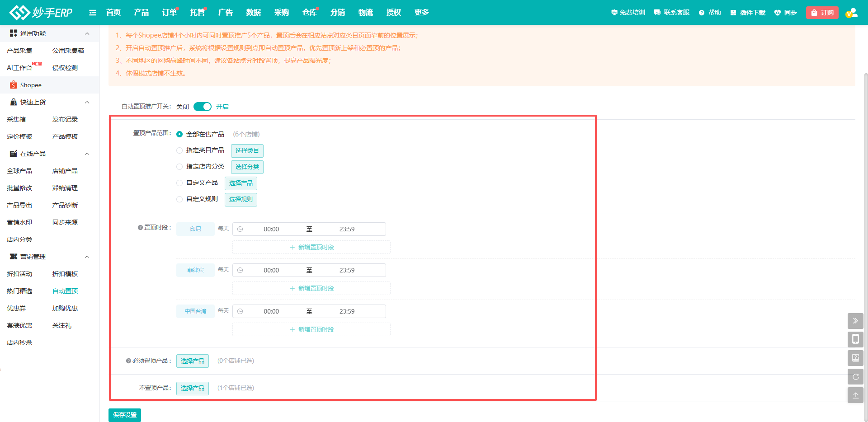Screen dimensions: 868x422
Task: Open 店内秒杀 in the sidebar
Action: [x=19, y=342]
